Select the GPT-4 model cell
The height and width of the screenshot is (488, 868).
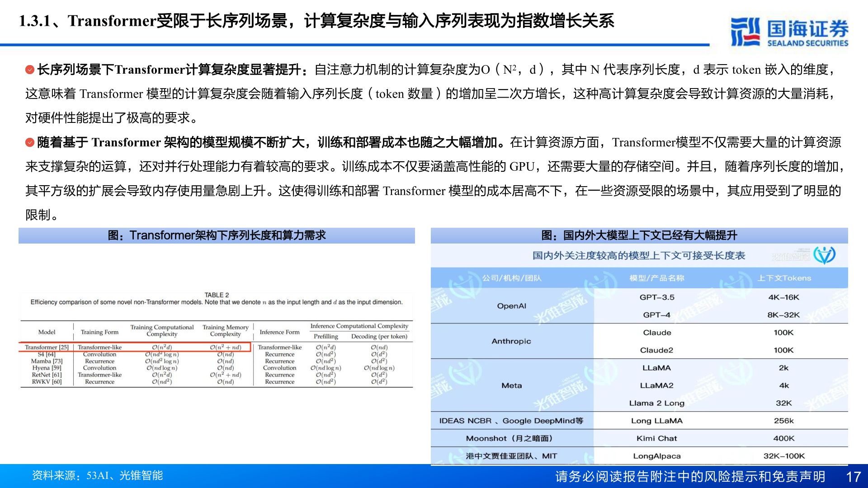tap(657, 315)
